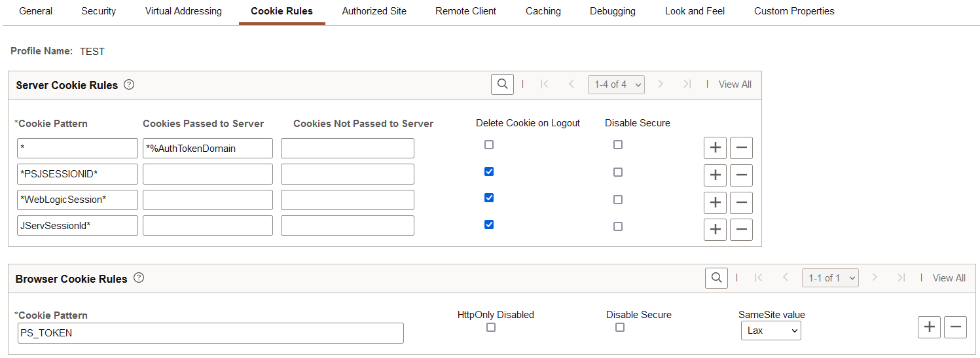This screenshot has height=358, width=980.
Task: Open the Caching tab
Action: 543,11
